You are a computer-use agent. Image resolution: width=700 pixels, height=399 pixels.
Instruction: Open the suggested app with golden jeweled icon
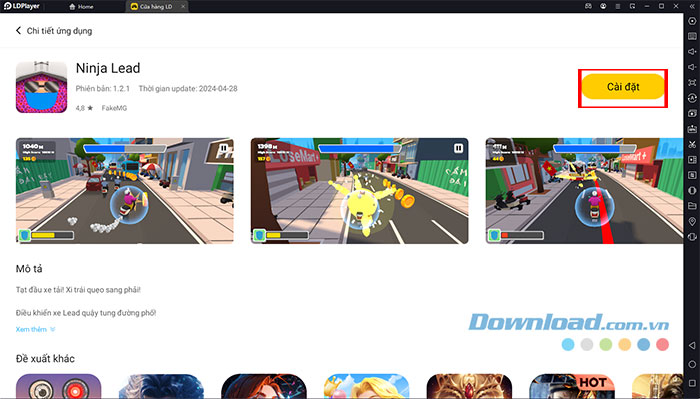(469, 386)
